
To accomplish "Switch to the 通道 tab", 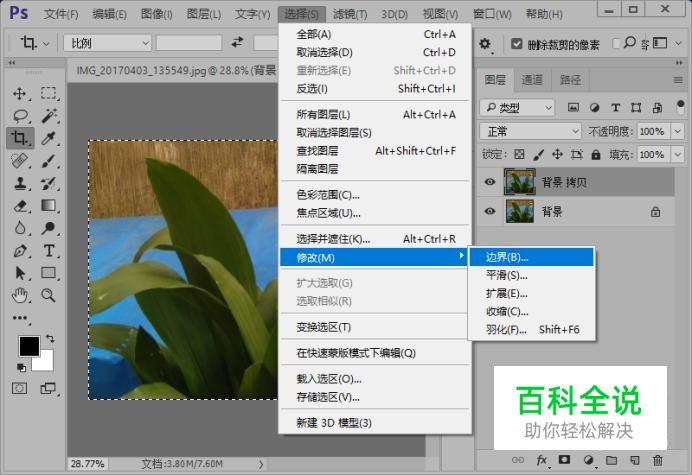I will [x=532, y=80].
